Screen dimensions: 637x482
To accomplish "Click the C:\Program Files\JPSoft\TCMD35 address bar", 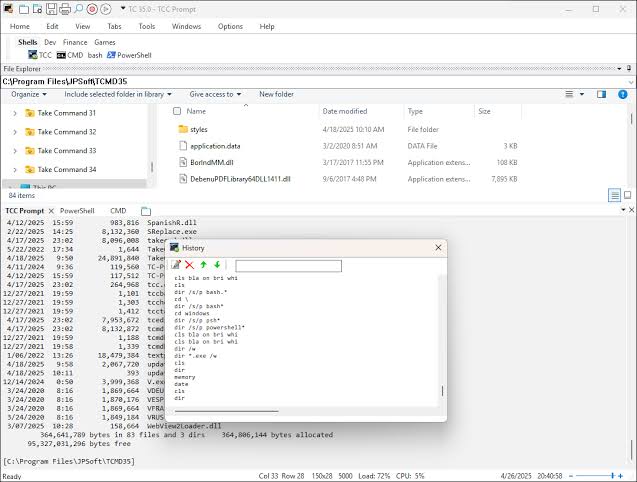I will pos(315,82).
